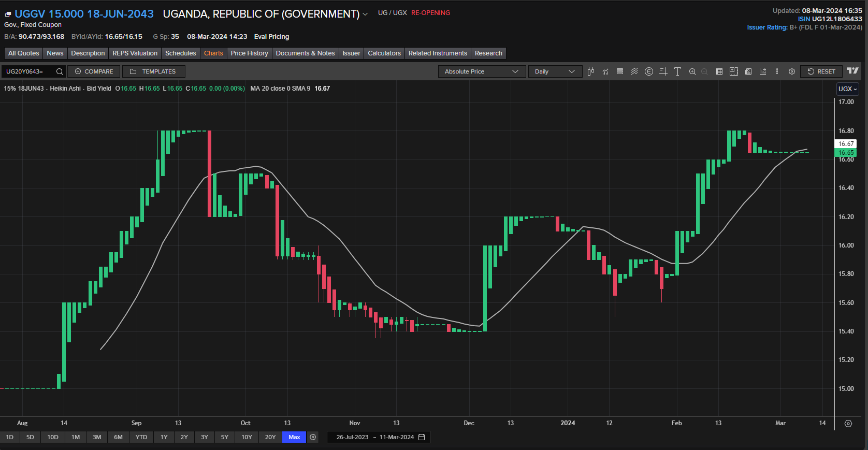
Task: Select the 2Y time range
Action: click(x=184, y=437)
